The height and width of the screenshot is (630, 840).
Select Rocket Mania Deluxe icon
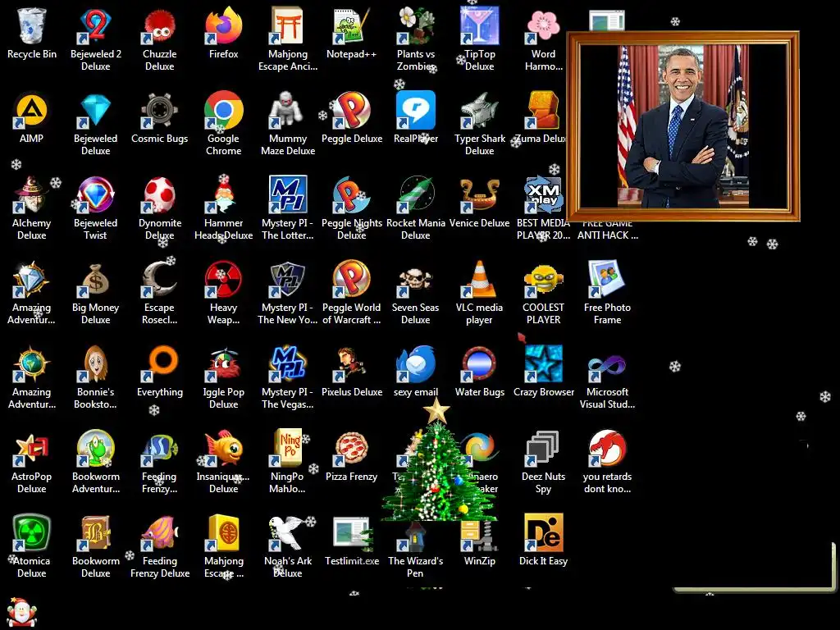click(416, 195)
